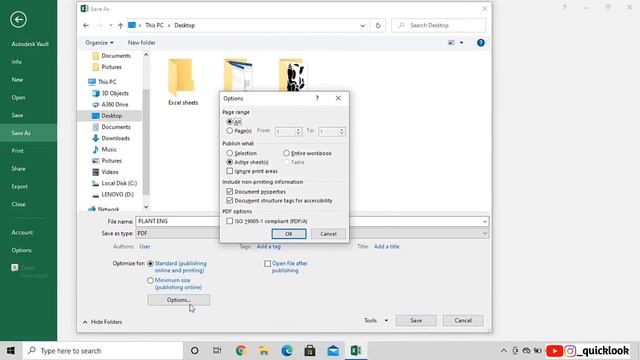Select Standard optimize option
The image size is (640, 360).
click(150, 264)
